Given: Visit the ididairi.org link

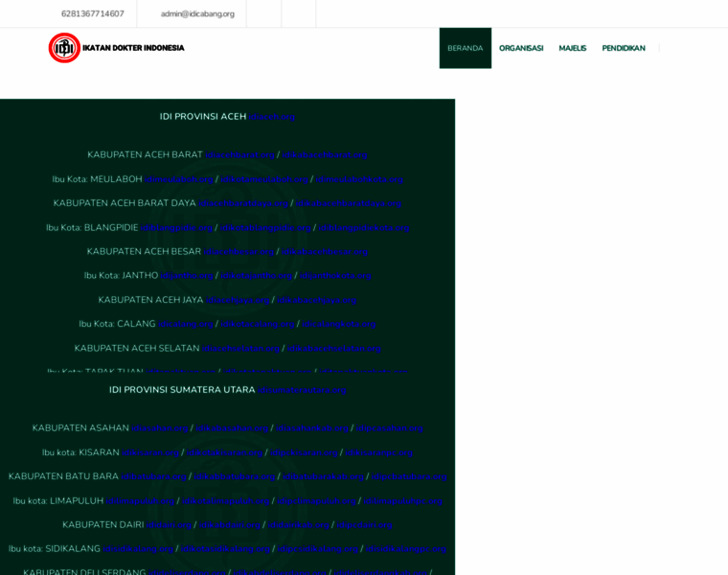Looking at the screenshot, I should pos(169,525).
